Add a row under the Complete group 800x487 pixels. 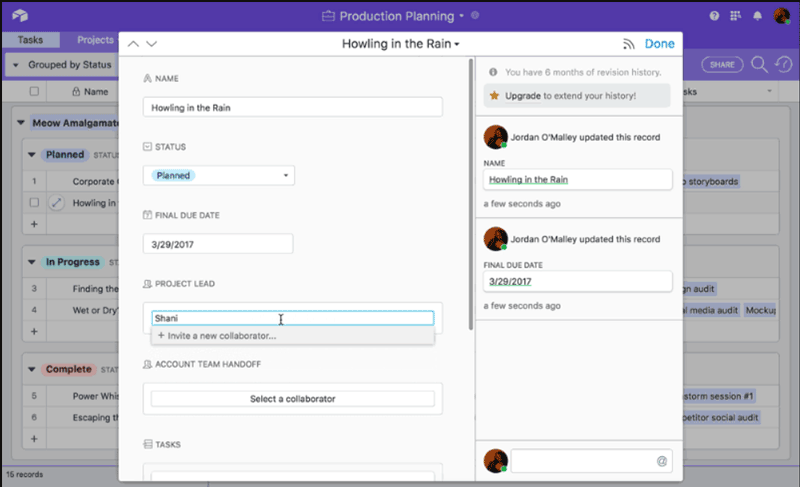34,439
